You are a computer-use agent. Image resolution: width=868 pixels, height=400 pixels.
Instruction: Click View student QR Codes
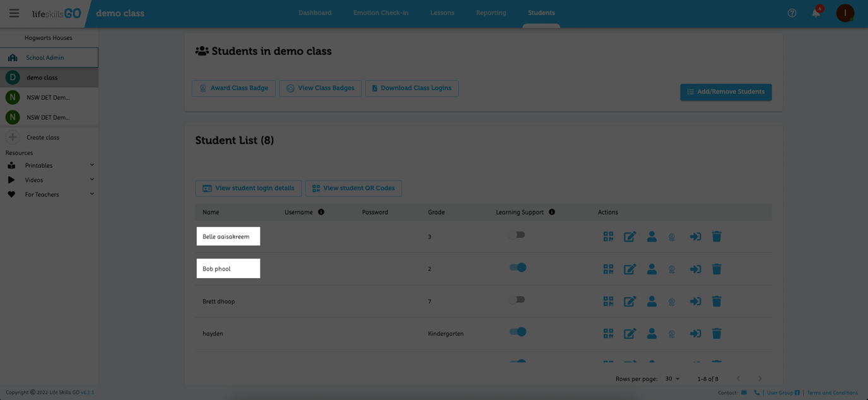point(354,188)
